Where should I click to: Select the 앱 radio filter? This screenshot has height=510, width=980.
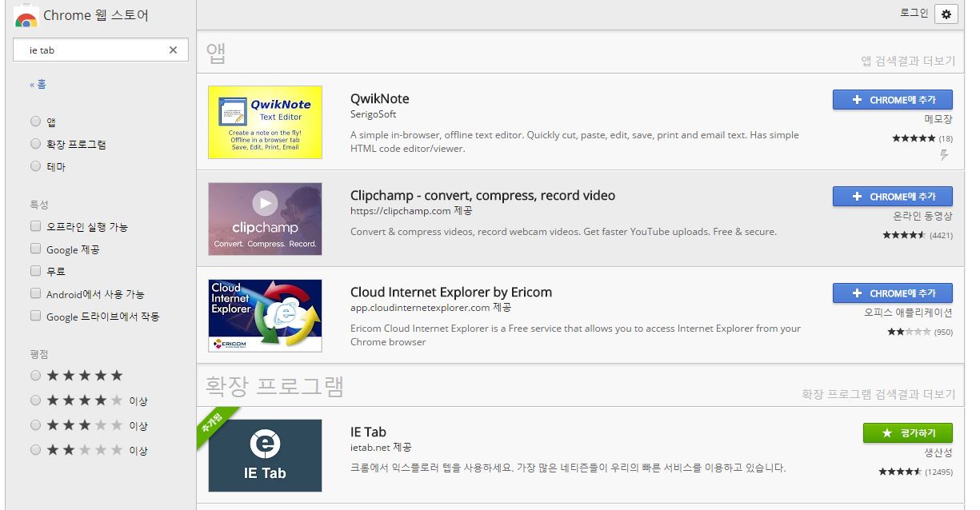click(x=35, y=122)
